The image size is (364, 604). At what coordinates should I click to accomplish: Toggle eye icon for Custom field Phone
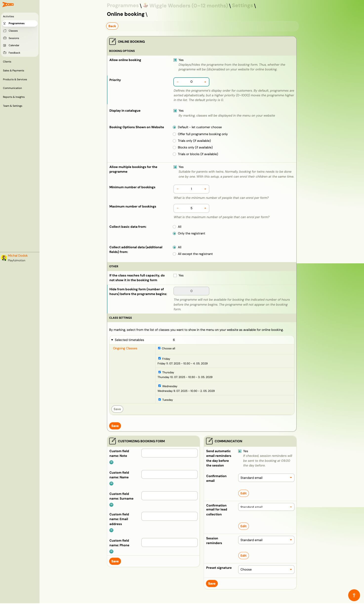pos(111,551)
